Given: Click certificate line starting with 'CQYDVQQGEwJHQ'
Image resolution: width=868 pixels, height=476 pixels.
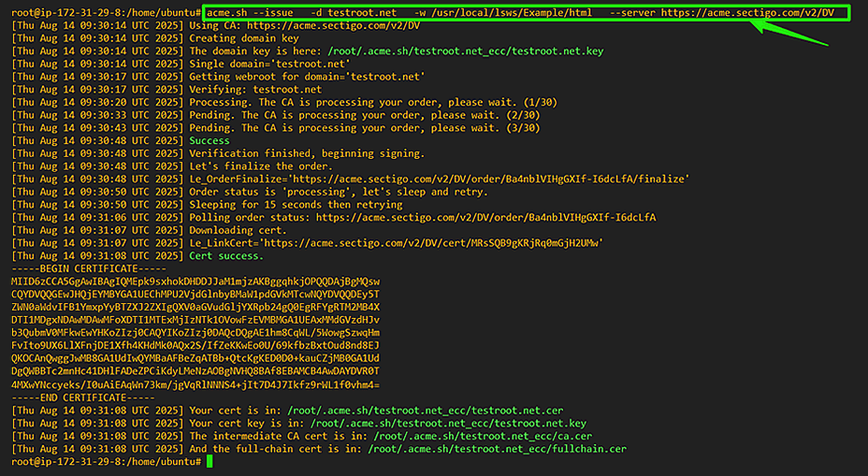Looking at the screenshot, I should tap(195, 294).
